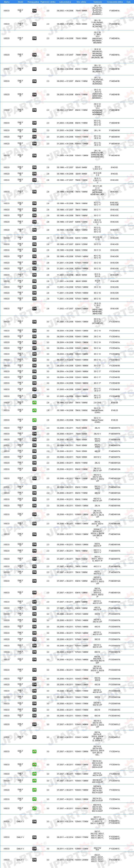Select the 35 S 9 V 8140.43R engine cell
Screen dimensions: 134x868
(114, 281)
